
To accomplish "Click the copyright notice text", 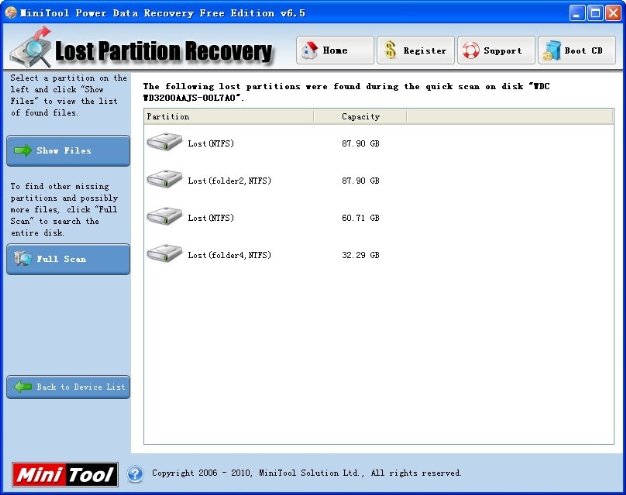I will [306, 473].
